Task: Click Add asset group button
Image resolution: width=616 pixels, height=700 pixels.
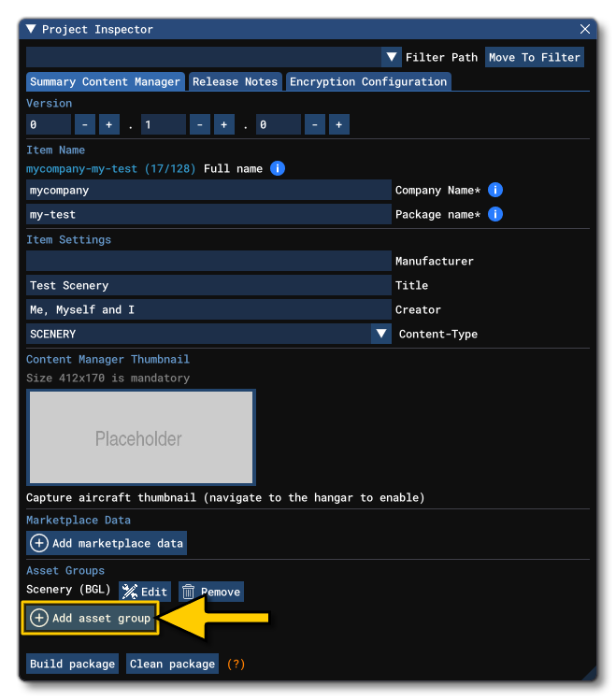Action: click(90, 618)
